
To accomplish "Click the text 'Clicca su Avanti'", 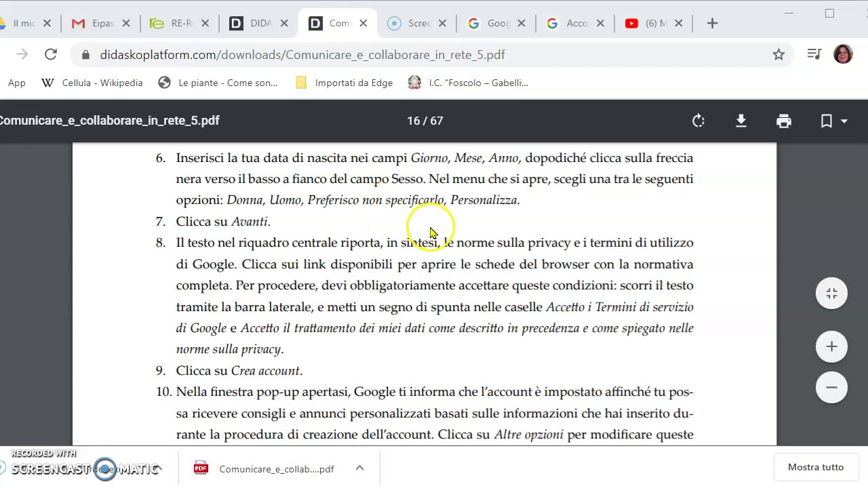I will point(223,222).
